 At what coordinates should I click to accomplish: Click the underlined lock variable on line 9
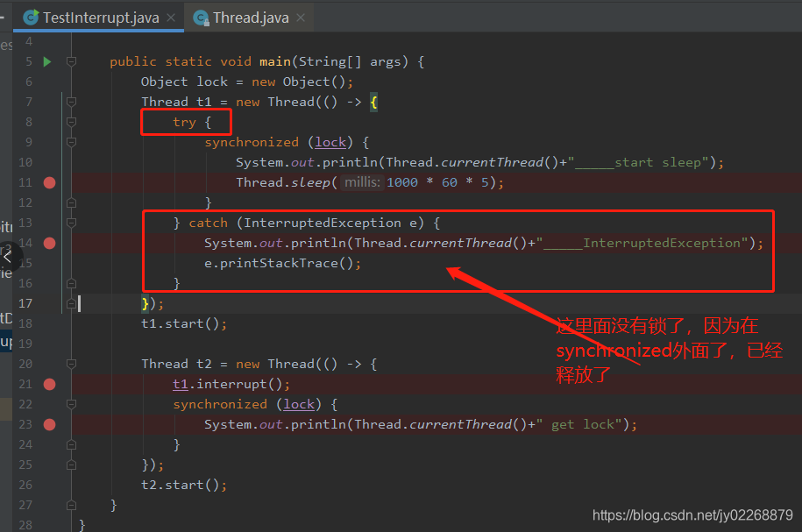(330, 142)
